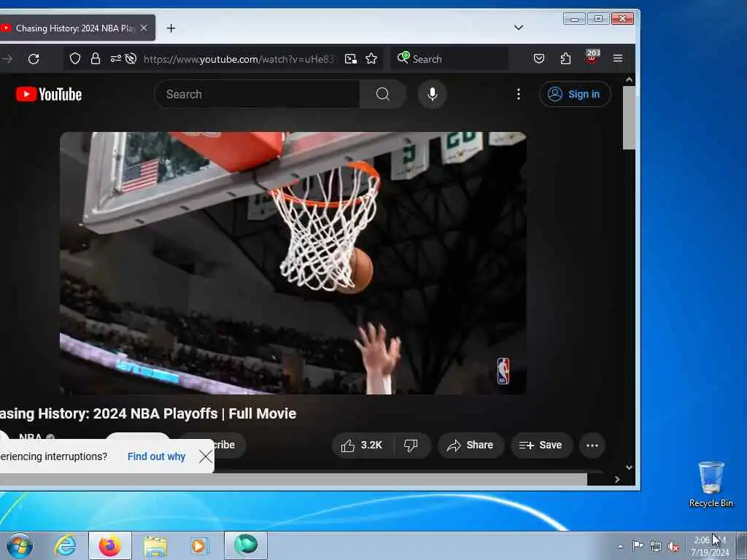Click the Find out why link
Image resolution: width=747 pixels, height=560 pixels.
pos(156,456)
